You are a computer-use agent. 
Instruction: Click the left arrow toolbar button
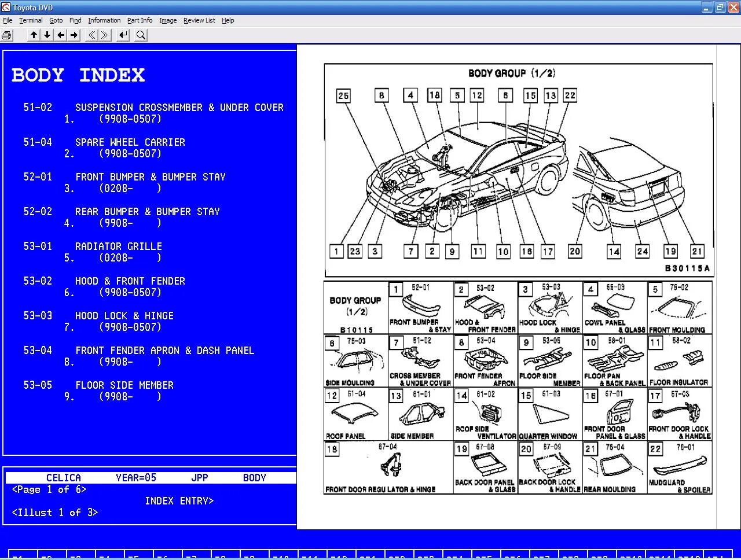pos(60,35)
